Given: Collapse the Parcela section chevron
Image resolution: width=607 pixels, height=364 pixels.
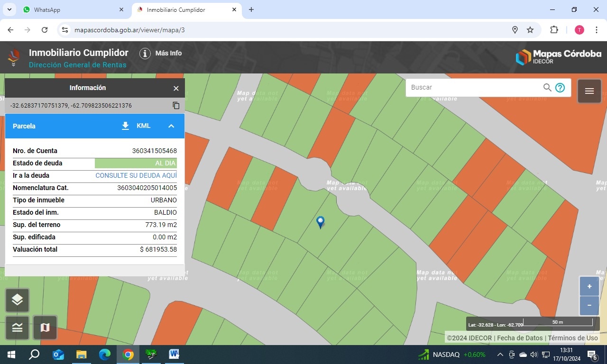Looking at the screenshot, I should 171,126.
